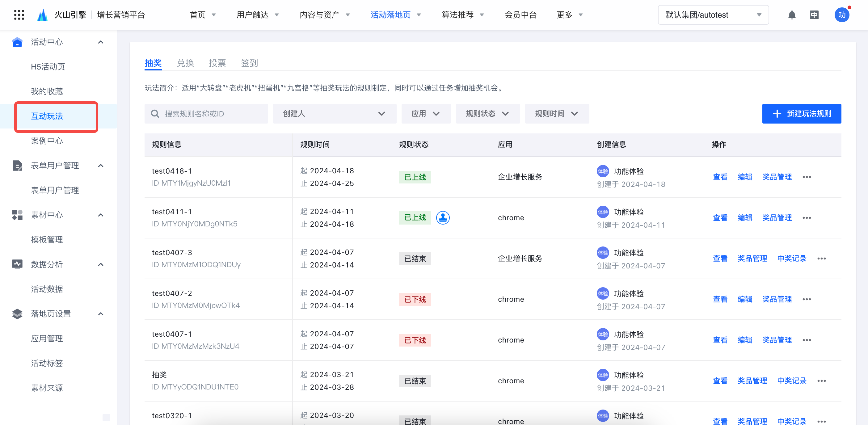Open the 活动落地页 top menu
Screen dimensions: 868x425
396,15
